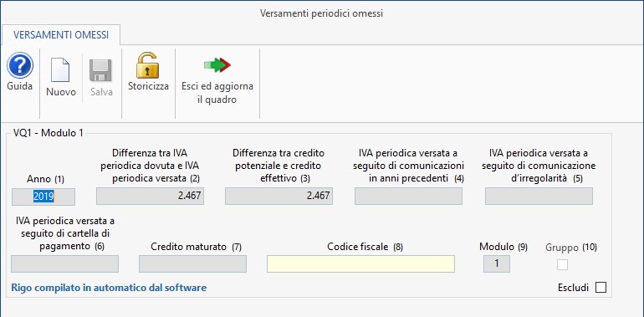
Task: Click the Storicizza text label
Action: pos(148,87)
